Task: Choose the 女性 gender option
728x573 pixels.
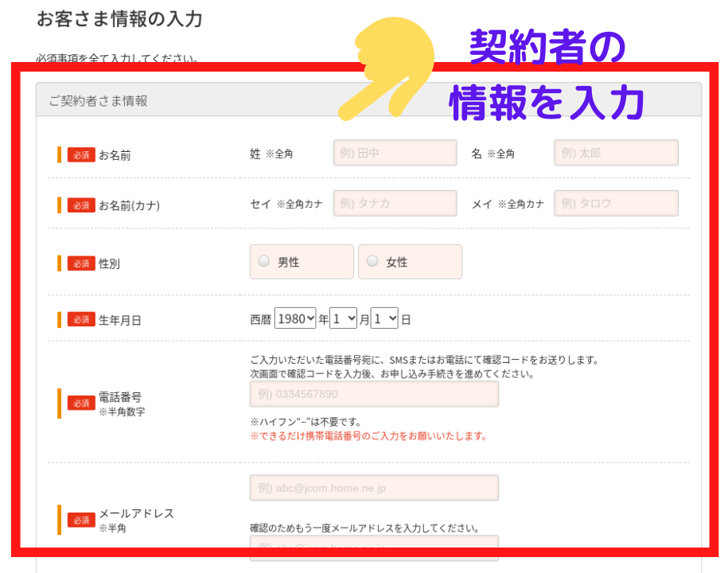Action: pyautogui.click(x=372, y=261)
